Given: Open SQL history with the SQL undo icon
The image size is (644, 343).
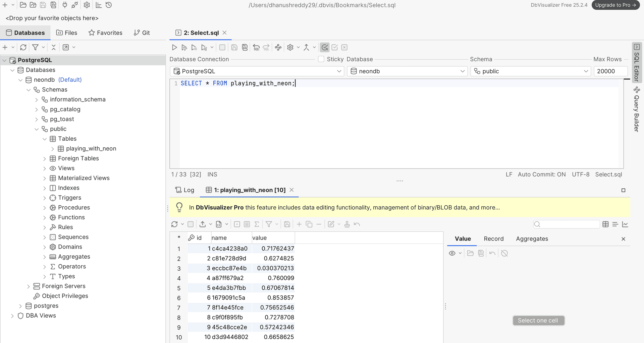Looking at the screenshot, I should (x=257, y=47).
